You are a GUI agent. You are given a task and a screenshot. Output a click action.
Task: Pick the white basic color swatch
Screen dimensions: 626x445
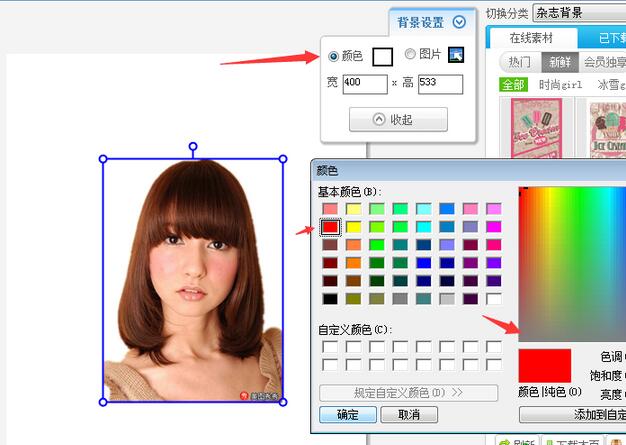pos(494,299)
